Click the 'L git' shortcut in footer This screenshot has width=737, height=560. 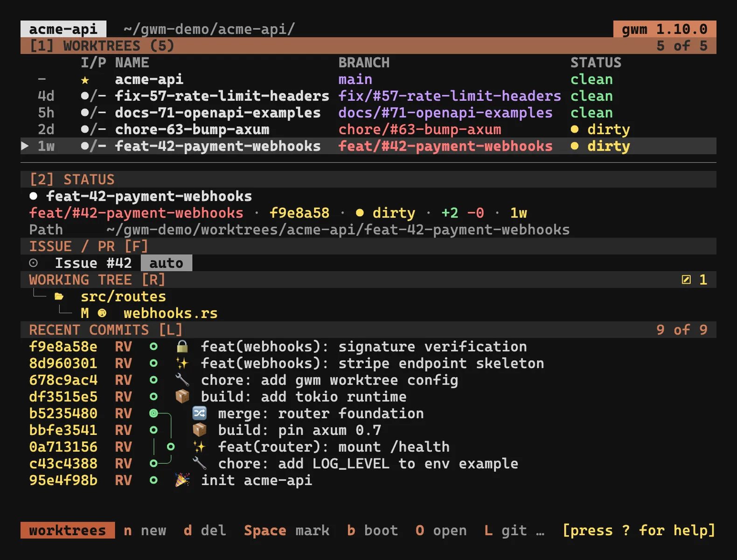pyautogui.click(x=506, y=530)
